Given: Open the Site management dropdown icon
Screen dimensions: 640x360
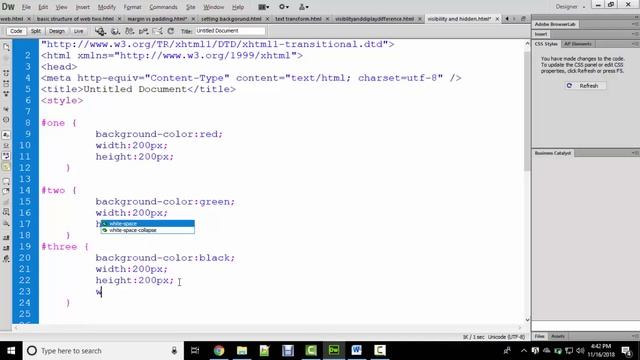Looking at the screenshot, I should tap(304, 7).
